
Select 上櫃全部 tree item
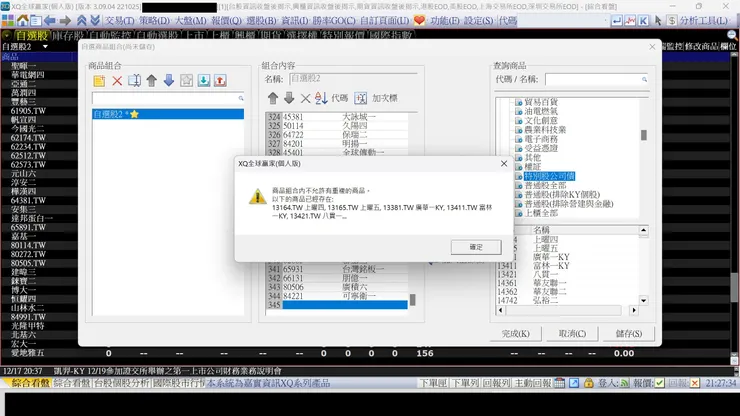541,213
